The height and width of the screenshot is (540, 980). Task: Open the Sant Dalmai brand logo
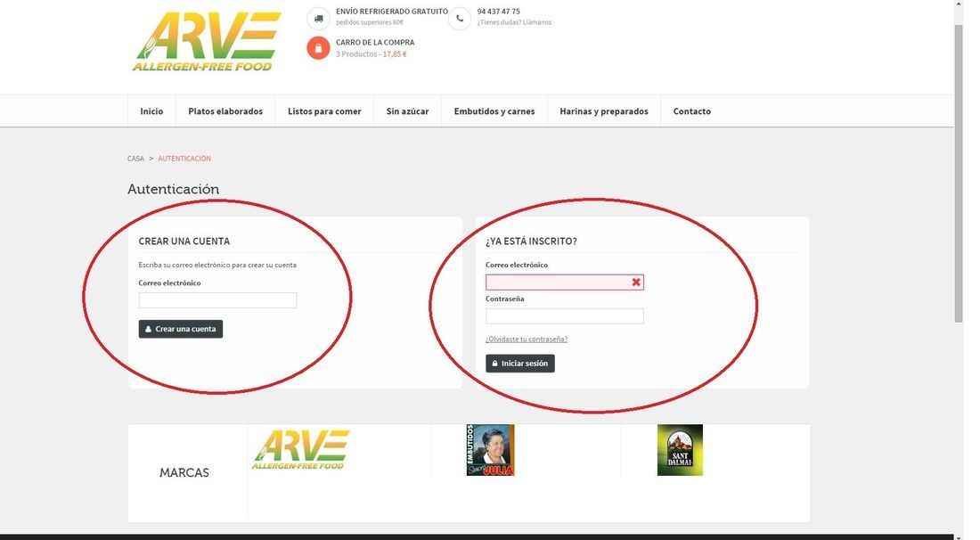click(x=680, y=450)
